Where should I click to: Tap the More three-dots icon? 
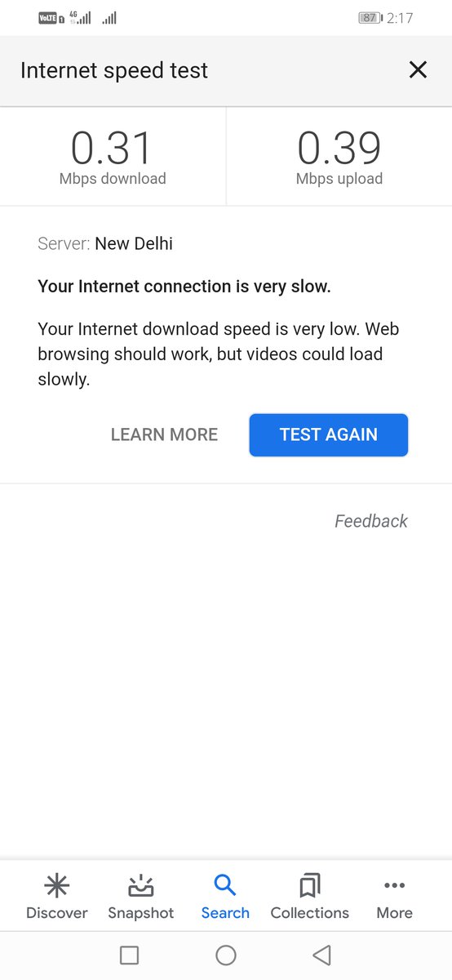click(x=394, y=885)
